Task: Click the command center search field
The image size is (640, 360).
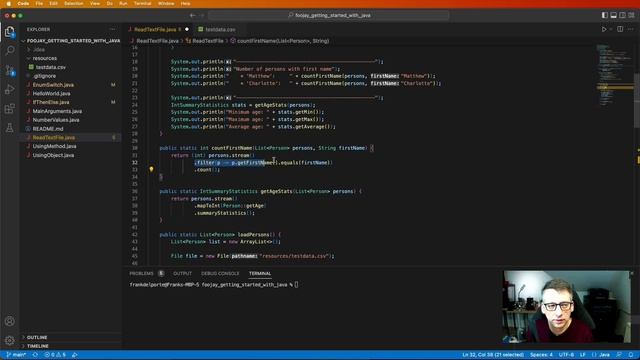Action: (x=329, y=16)
